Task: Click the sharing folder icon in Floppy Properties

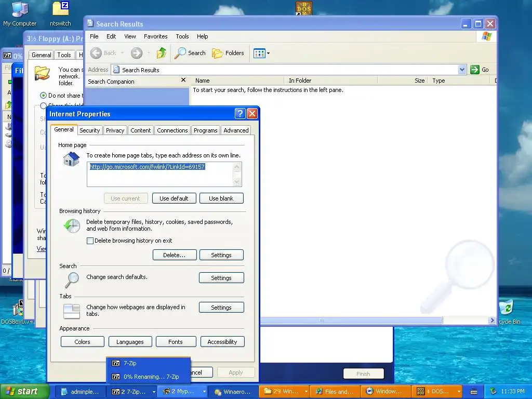Action: pos(43,73)
